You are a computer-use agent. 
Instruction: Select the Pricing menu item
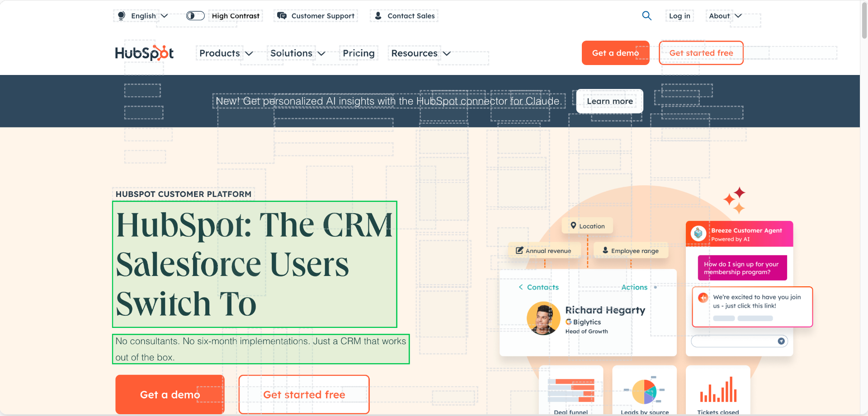coord(359,53)
